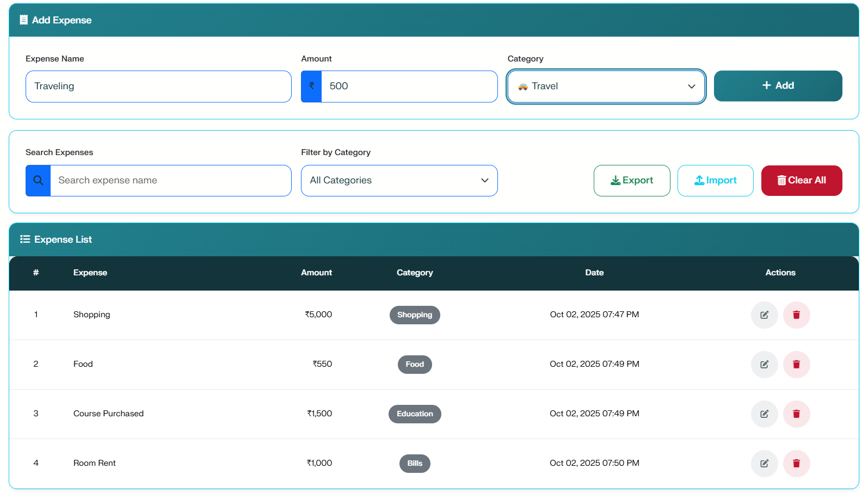Delete the Shopping expense row
This screenshot has height=493, width=868.
coord(796,315)
